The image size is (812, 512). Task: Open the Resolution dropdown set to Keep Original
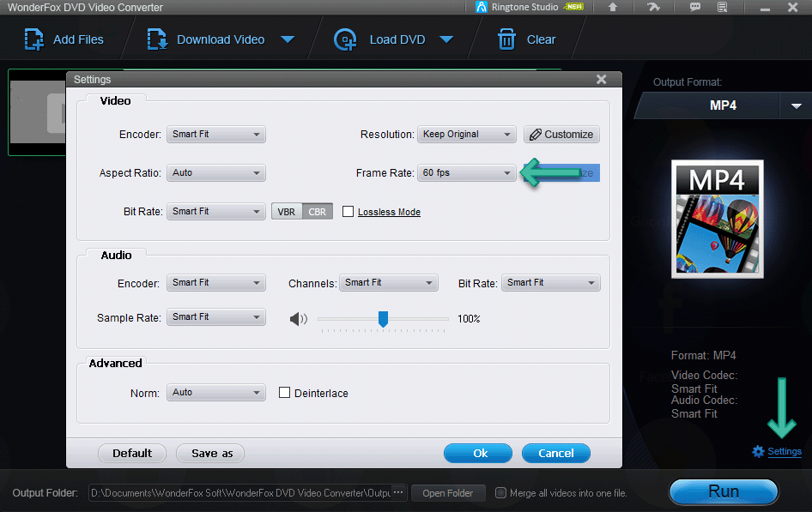[x=466, y=134]
